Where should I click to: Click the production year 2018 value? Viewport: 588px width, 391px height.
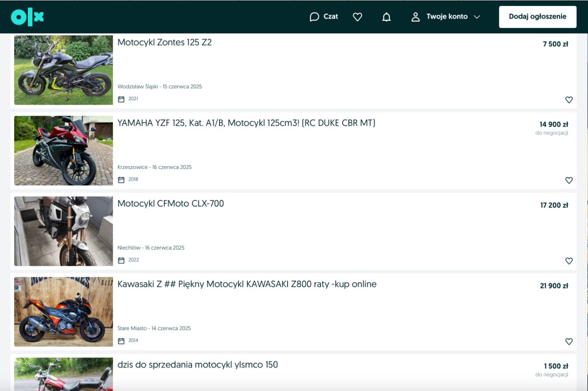(133, 179)
